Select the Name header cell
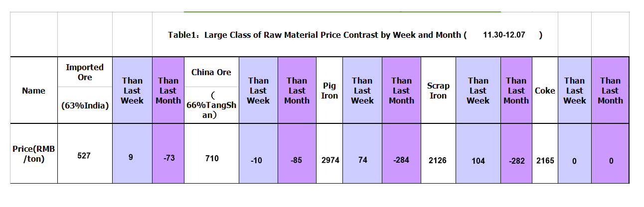This screenshot has height=207, width=644. pyautogui.click(x=33, y=91)
